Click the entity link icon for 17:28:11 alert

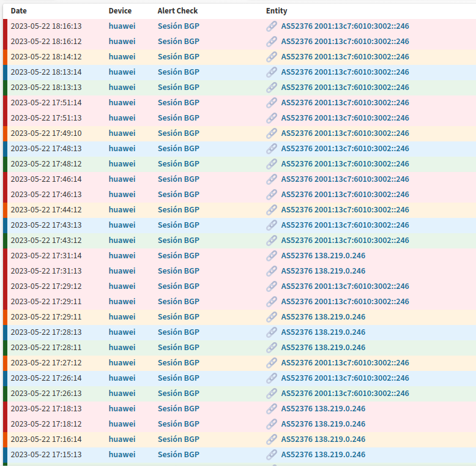click(x=272, y=348)
